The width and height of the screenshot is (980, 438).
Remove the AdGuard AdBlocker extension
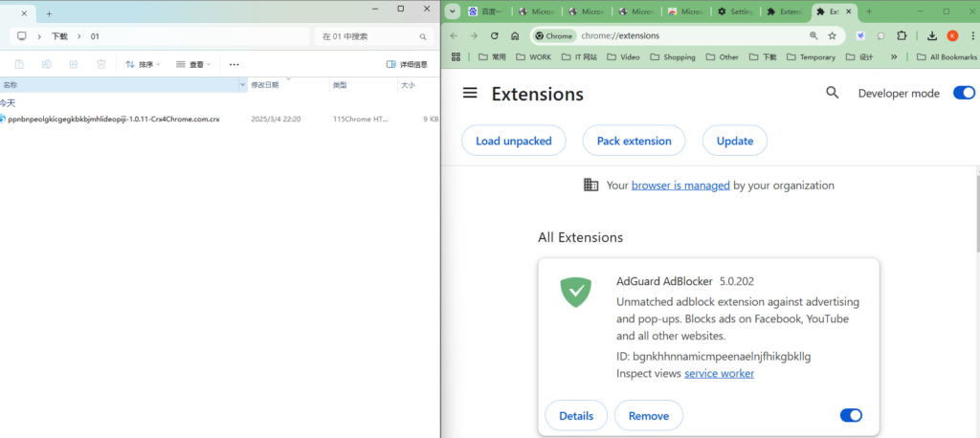pyautogui.click(x=649, y=415)
